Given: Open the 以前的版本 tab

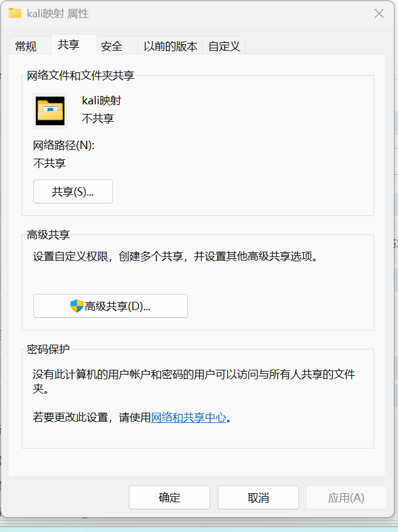Looking at the screenshot, I should click(x=170, y=46).
